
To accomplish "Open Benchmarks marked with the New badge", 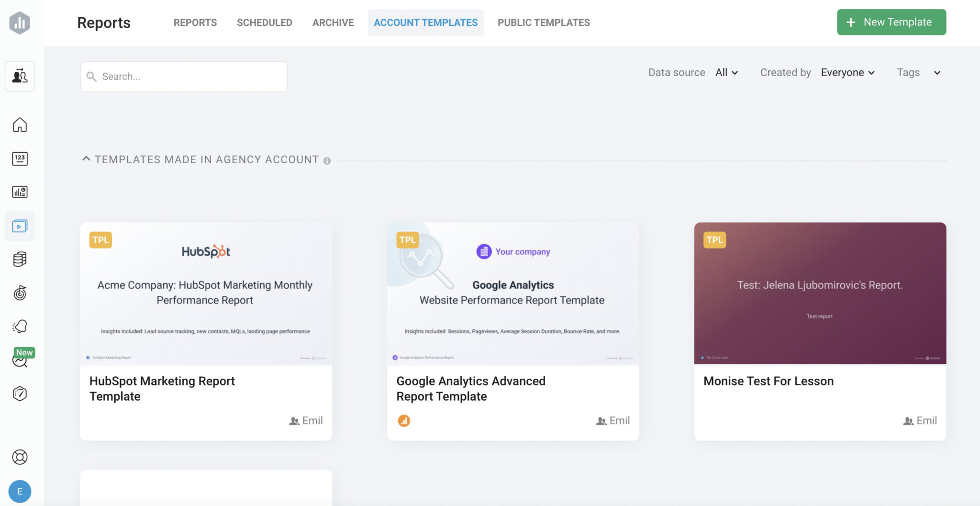I will click(x=20, y=360).
